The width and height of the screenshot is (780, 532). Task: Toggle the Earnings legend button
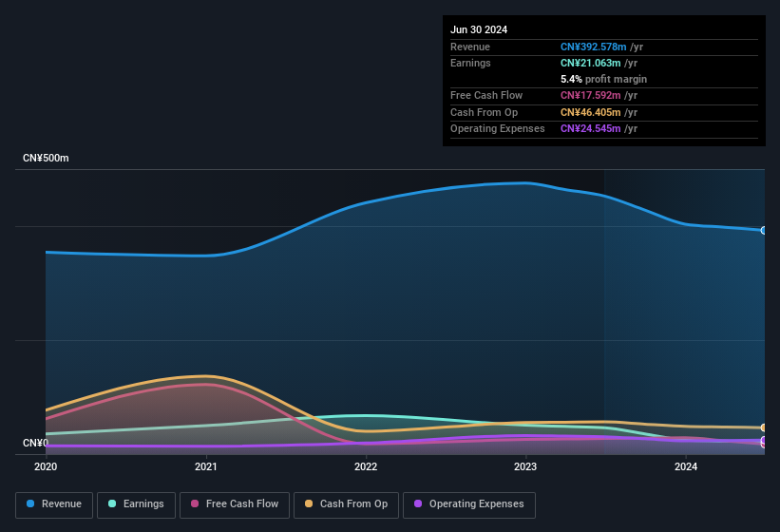tap(136, 504)
